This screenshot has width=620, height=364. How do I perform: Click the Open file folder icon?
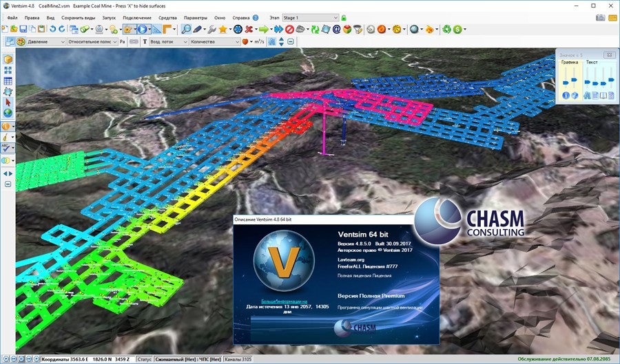(14, 29)
